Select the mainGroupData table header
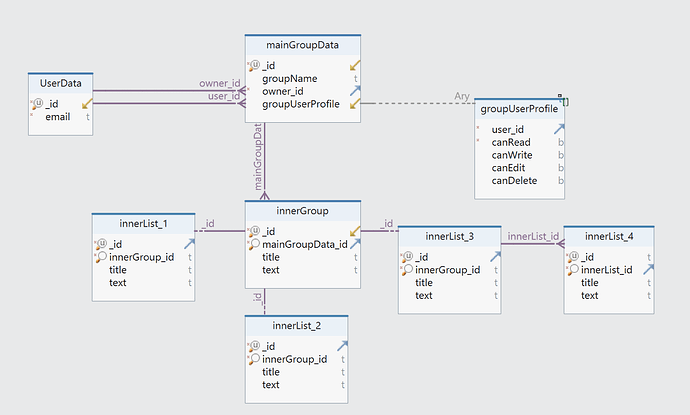Image resolution: width=690 pixels, height=415 pixels. 303,45
